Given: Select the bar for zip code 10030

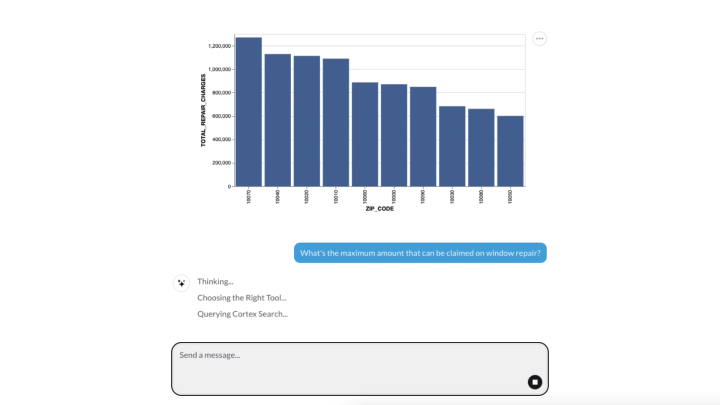Looking at the screenshot, I should [x=452, y=146].
